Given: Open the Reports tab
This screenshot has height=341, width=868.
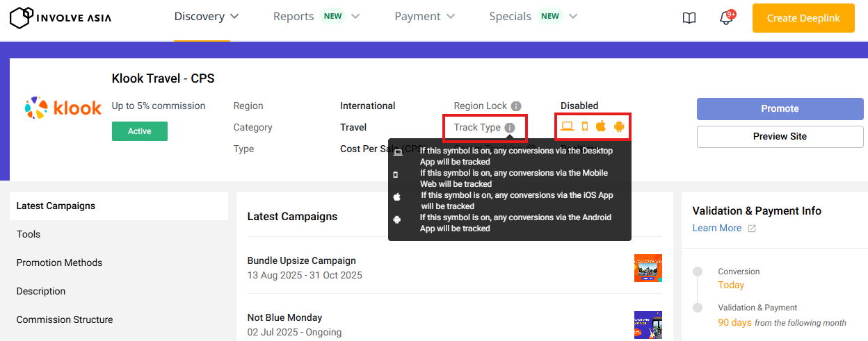Looking at the screenshot, I should click(294, 16).
